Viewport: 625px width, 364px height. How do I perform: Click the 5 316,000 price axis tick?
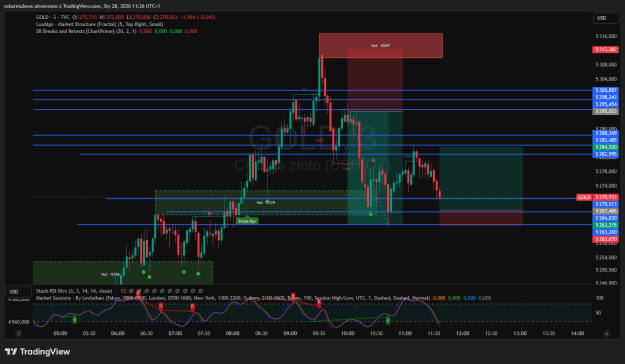pos(606,36)
